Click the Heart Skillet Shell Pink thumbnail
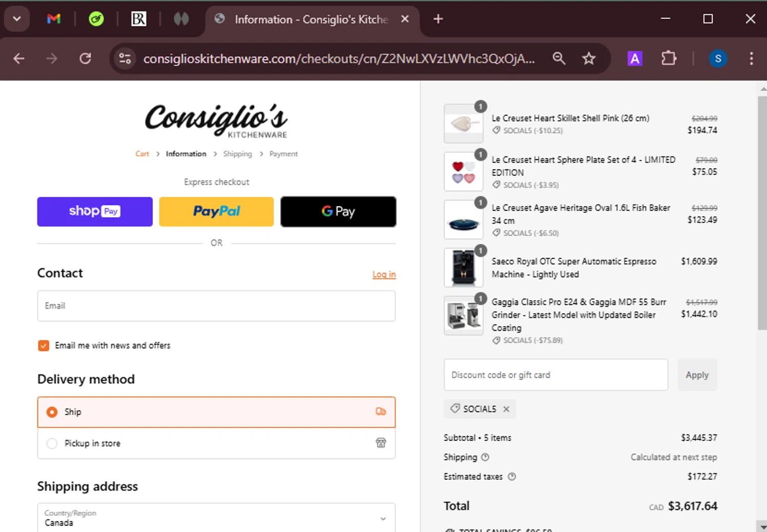Viewport: 767px width, 532px height. tap(464, 123)
